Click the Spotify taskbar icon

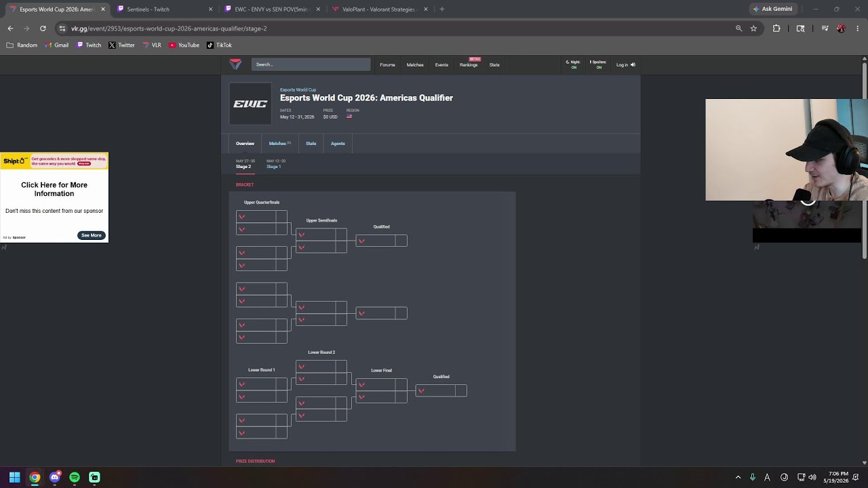(x=75, y=477)
